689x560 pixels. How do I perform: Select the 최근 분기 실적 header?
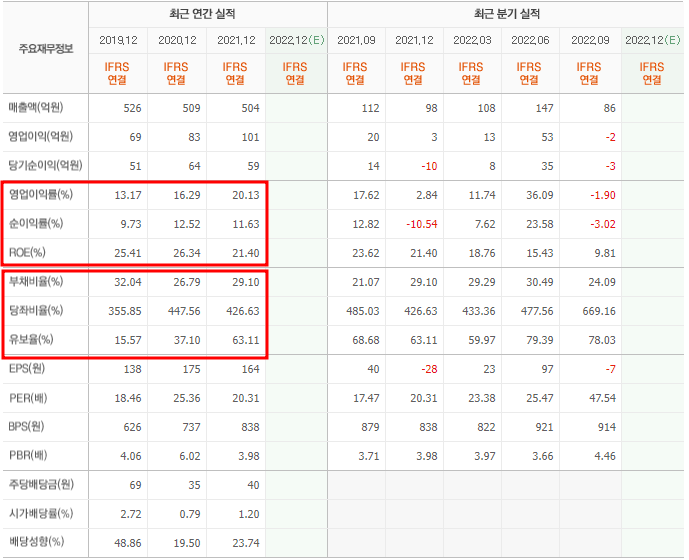(x=507, y=14)
